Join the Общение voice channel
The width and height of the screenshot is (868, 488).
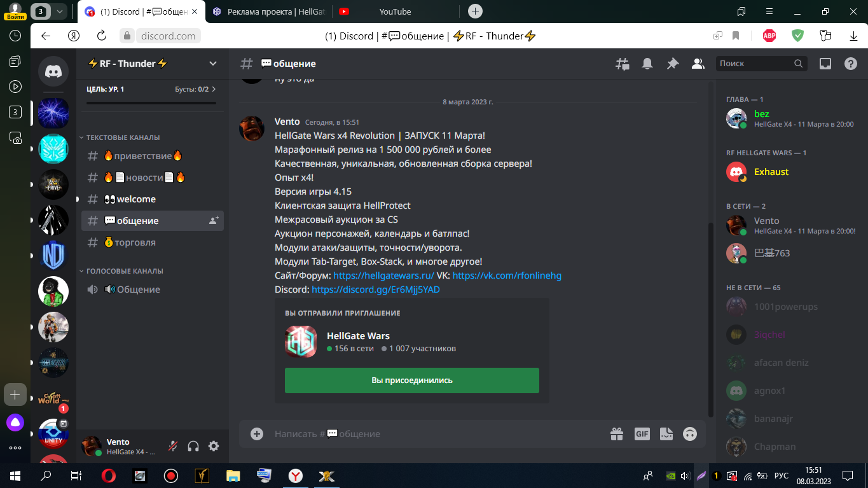pyautogui.click(x=153, y=289)
